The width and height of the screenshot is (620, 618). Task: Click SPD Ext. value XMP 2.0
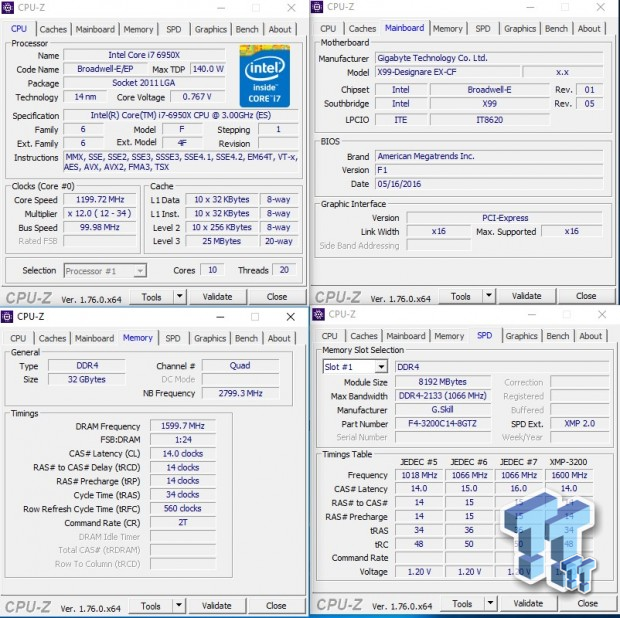(580, 423)
